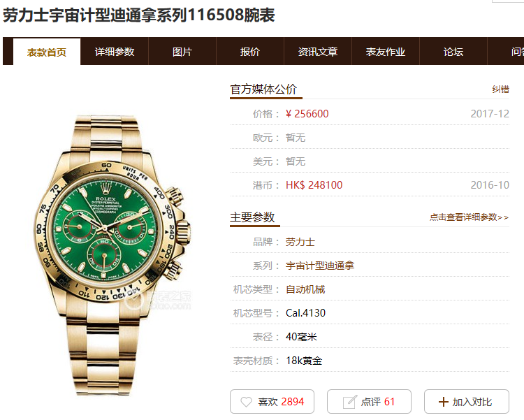Screen dimensions: 524x420
Task: Click the 纠错 link
Action: tap(500, 89)
